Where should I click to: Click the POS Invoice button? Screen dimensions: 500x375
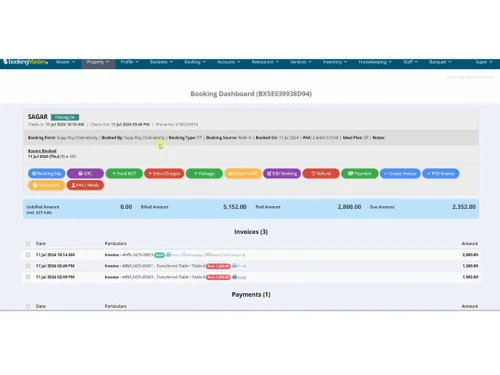point(441,173)
